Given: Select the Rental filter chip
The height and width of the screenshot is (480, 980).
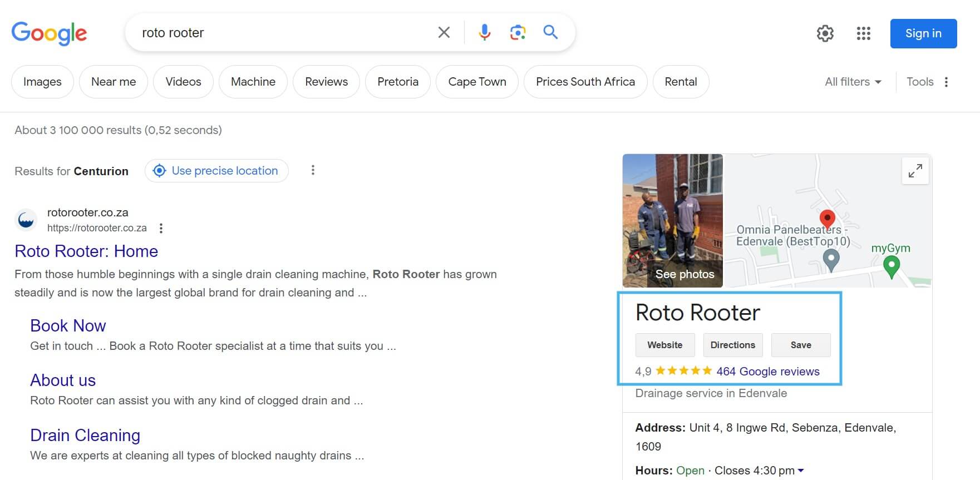Looking at the screenshot, I should click(x=681, y=82).
